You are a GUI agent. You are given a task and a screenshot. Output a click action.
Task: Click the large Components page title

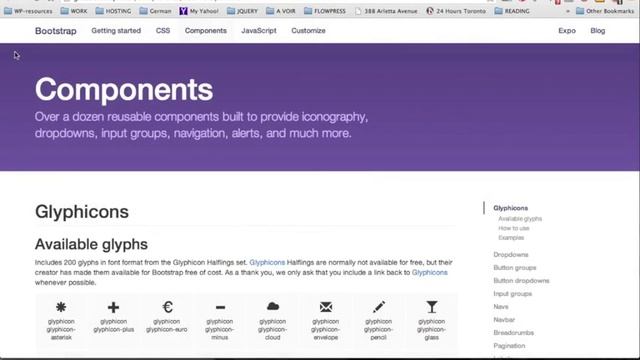point(124,89)
